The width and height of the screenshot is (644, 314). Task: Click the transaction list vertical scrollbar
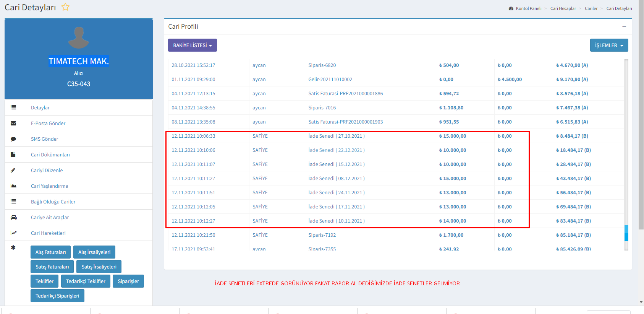point(626,233)
